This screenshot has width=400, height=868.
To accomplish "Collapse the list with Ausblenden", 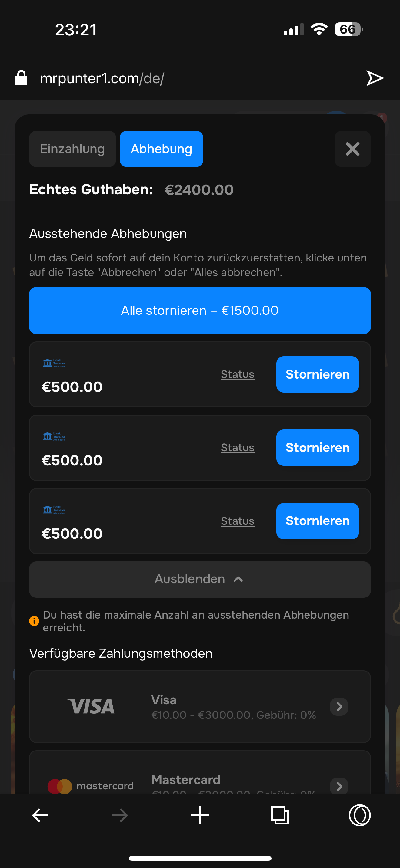I will point(200,579).
